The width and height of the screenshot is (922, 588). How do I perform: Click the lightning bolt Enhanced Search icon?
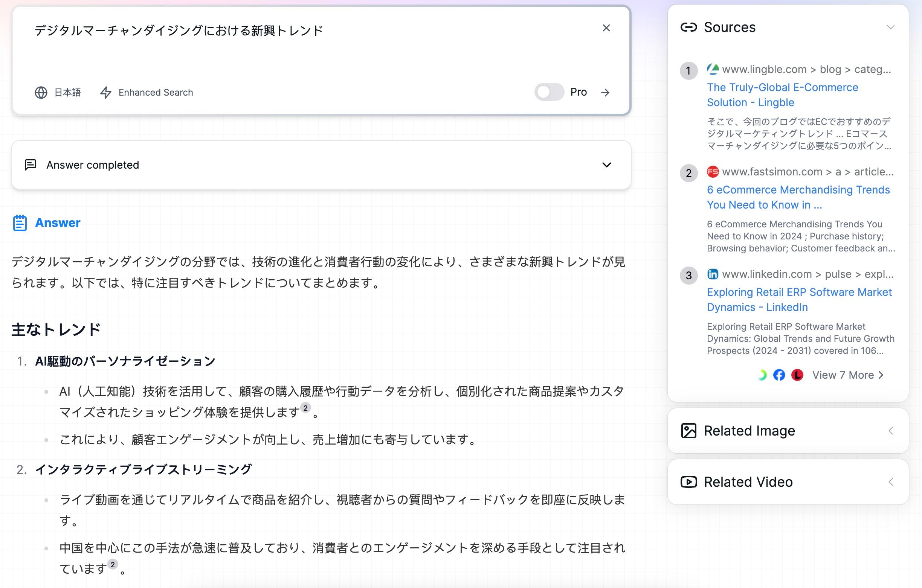coord(106,93)
